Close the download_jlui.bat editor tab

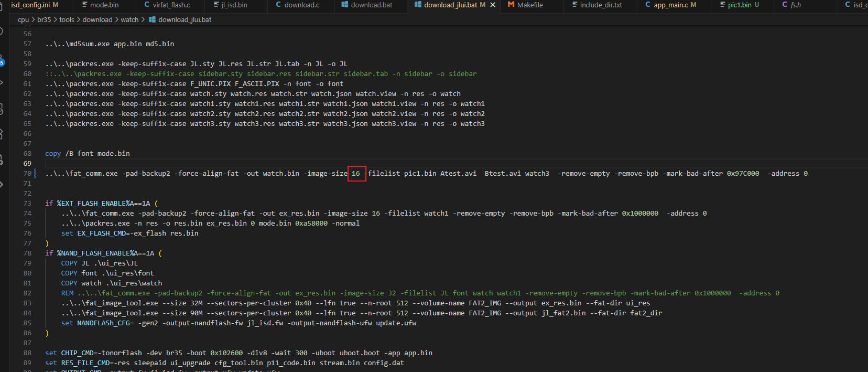(x=493, y=5)
